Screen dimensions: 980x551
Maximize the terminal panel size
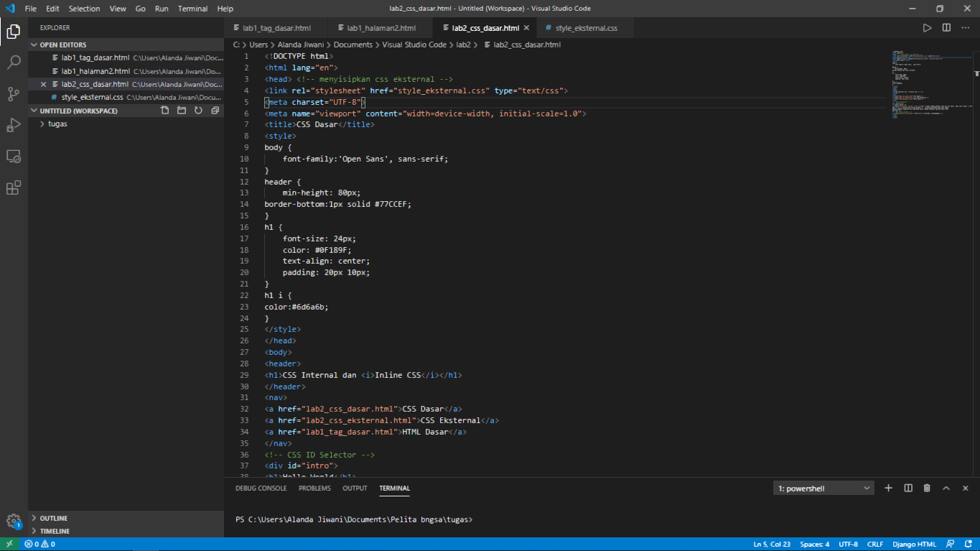(946, 488)
